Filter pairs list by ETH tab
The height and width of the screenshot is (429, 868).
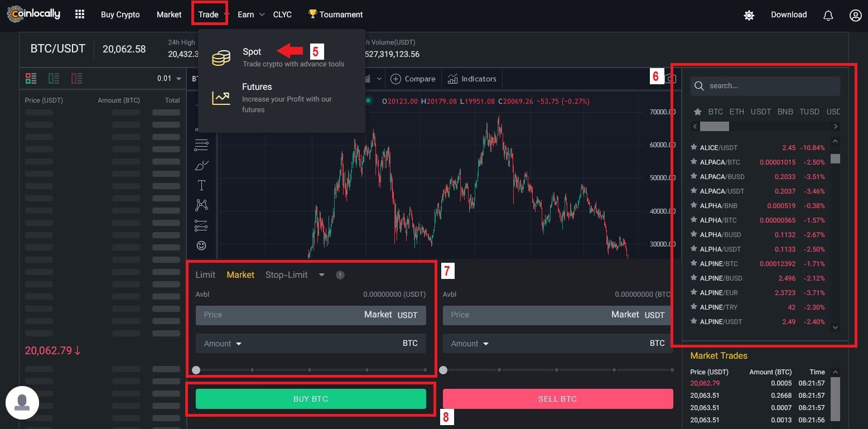tap(737, 112)
